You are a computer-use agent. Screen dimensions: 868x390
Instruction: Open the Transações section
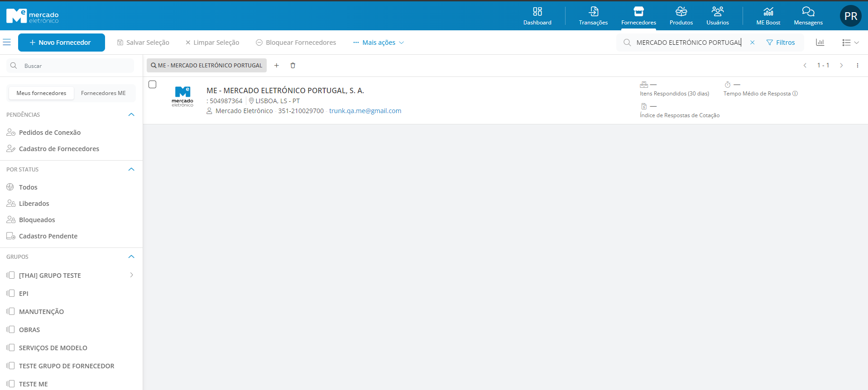click(x=593, y=16)
